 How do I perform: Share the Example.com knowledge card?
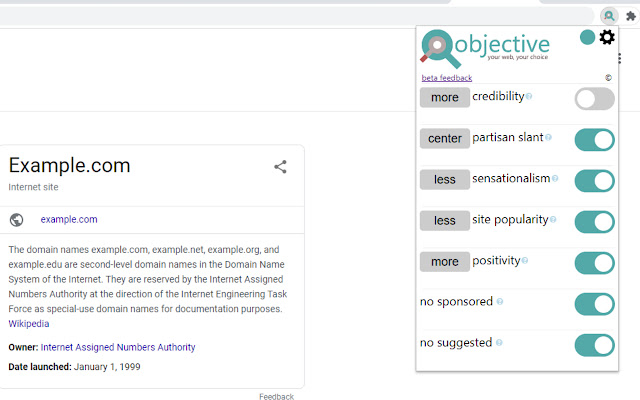pos(280,167)
